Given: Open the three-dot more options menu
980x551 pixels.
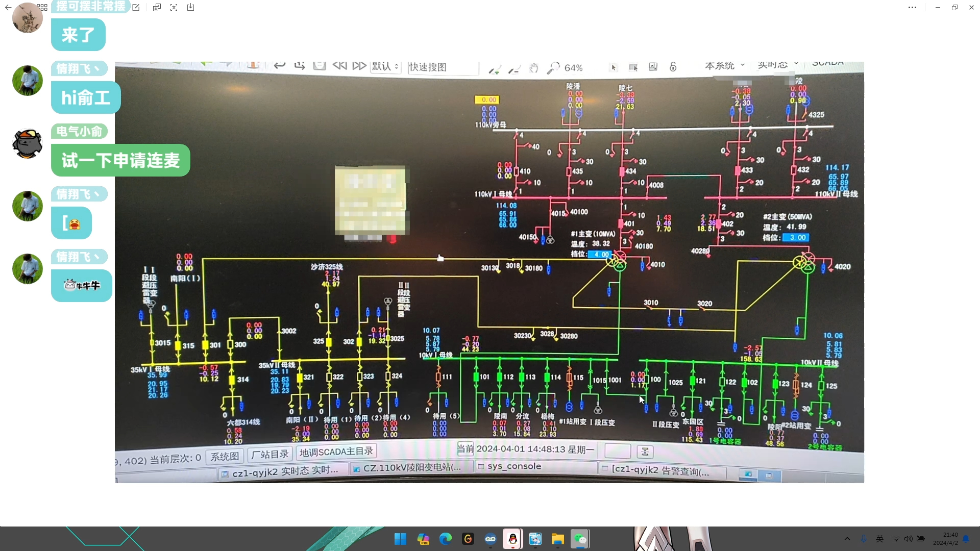Looking at the screenshot, I should click(912, 8).
